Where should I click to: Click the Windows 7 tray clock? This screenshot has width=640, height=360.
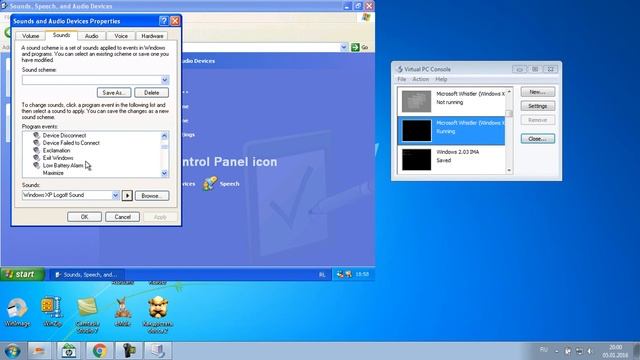click(x=615, y=351)
